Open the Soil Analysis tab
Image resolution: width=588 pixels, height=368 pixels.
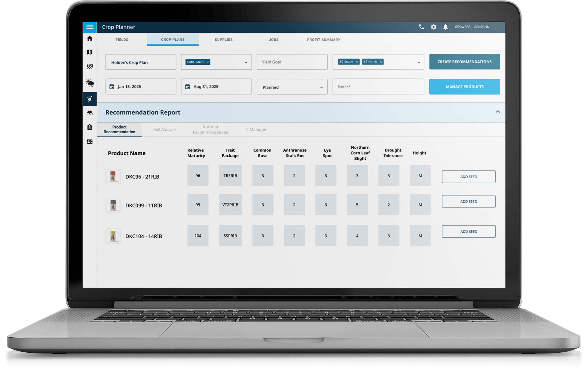click(165, 129)
